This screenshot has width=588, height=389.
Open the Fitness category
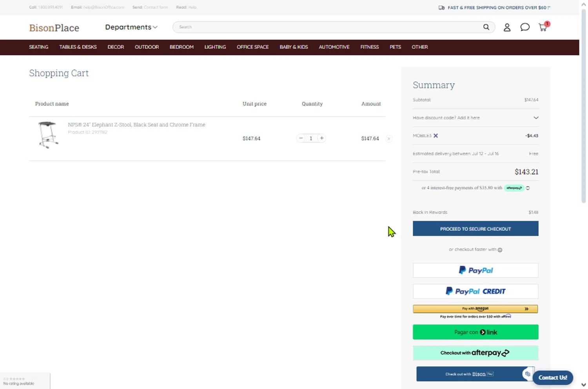(x=370, y=47)
